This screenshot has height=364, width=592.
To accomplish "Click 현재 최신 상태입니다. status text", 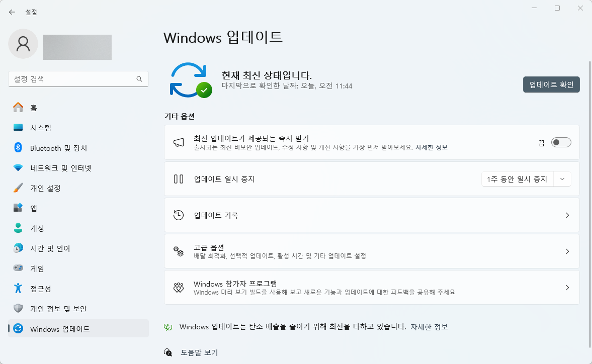I will [267, 75].
